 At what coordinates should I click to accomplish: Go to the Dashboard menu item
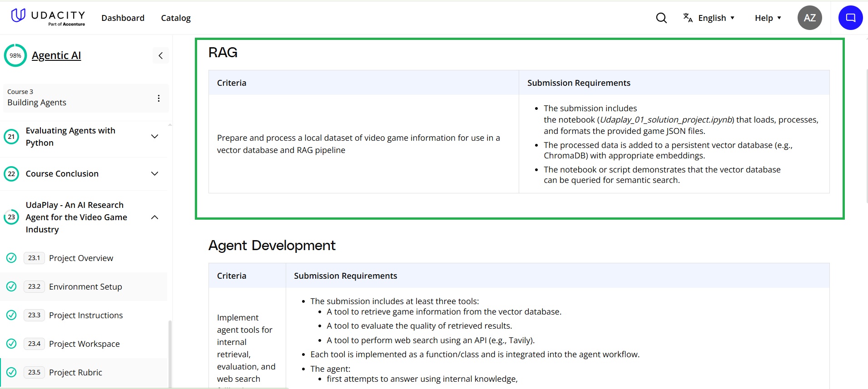(x=123, y=18)
